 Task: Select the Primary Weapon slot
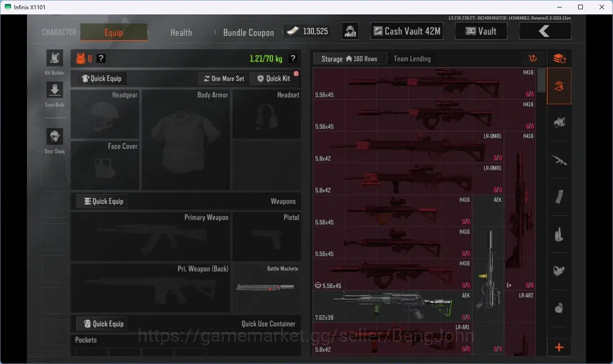(x=151, y=236)
